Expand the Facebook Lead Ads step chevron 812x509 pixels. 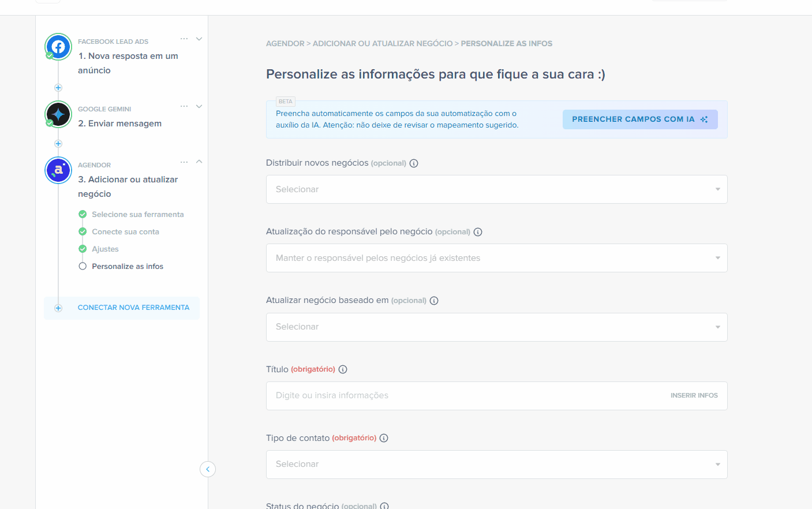pos(199,39)
